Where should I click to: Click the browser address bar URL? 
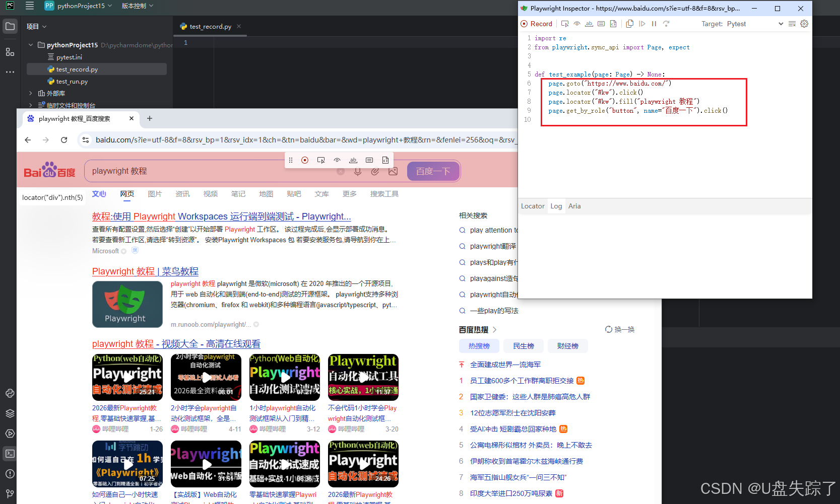point(305,140)
